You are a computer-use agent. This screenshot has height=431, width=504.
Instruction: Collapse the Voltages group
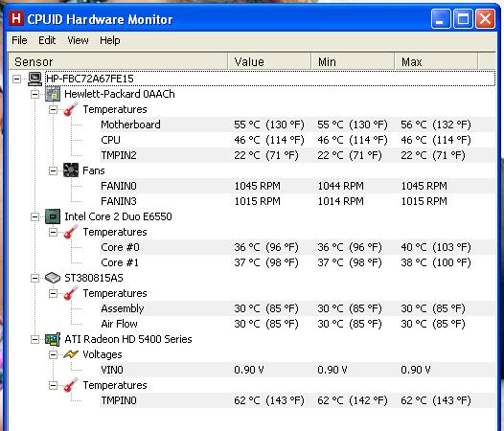pyautogui.click(x=53, y=354)
